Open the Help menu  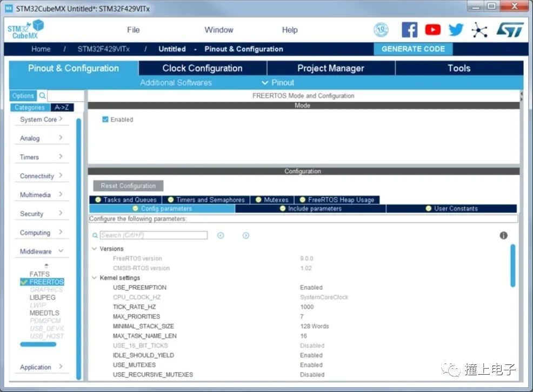pyautogui.click(x=290, y=30)
